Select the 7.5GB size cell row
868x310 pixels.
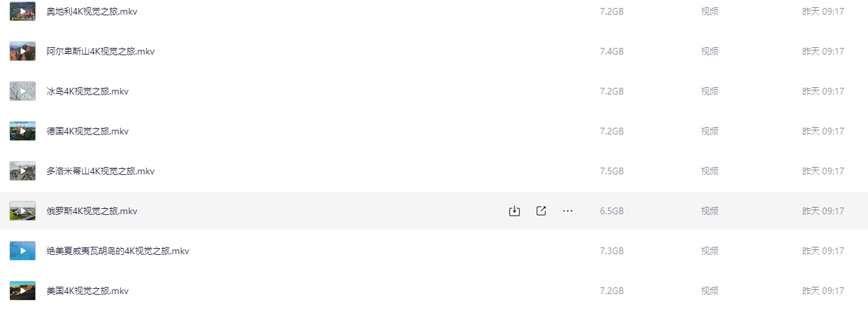[x=612, y=171]
